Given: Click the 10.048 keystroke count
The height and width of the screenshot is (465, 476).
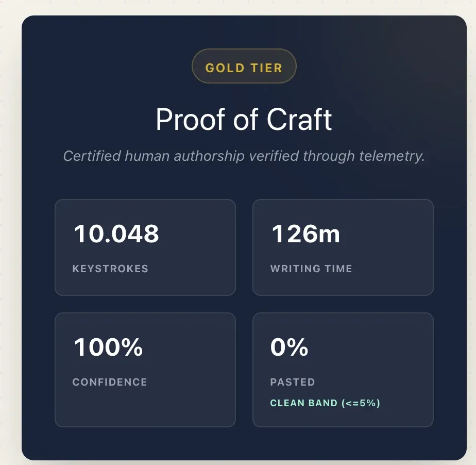Looking at the screenshot, I should (116, 234).
